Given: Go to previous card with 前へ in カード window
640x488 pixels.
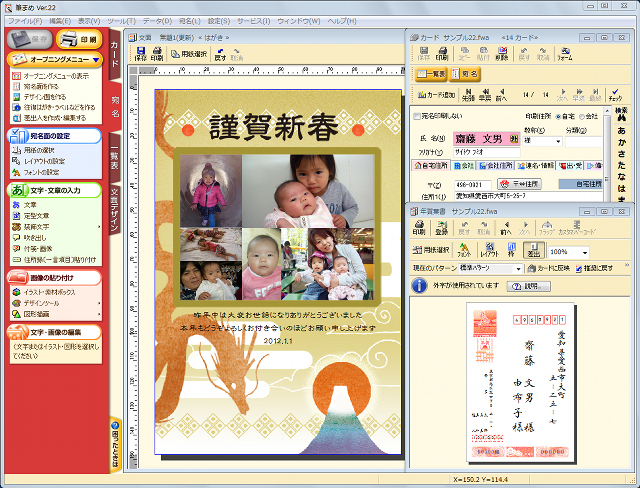Looking at the screenshot, I should (x=502, y=95).
